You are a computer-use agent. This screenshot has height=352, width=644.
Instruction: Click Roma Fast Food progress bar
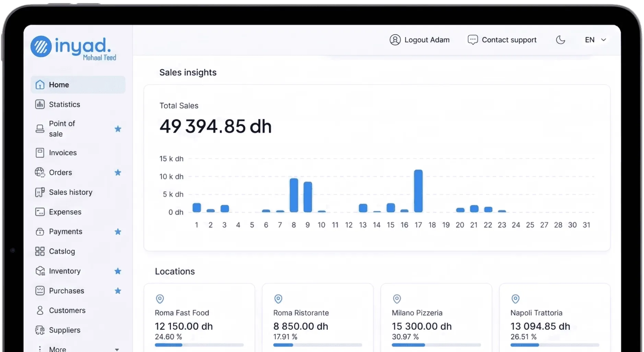click(x=199, y=345)
